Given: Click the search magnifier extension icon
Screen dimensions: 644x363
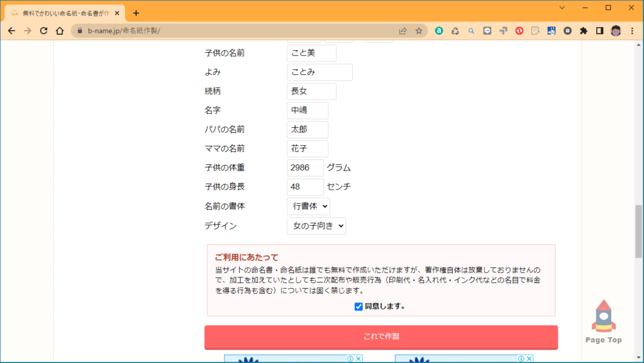Looking at the screenshot, I should pos(471,30).
